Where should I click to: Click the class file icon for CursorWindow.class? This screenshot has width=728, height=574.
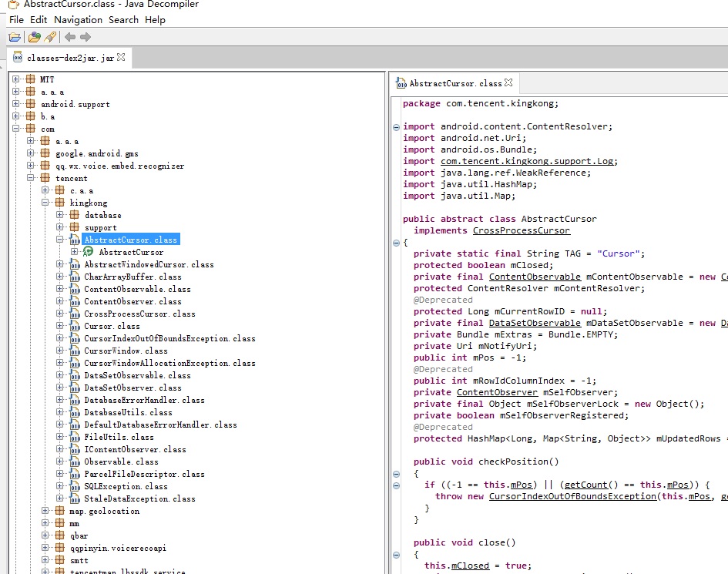74,351
